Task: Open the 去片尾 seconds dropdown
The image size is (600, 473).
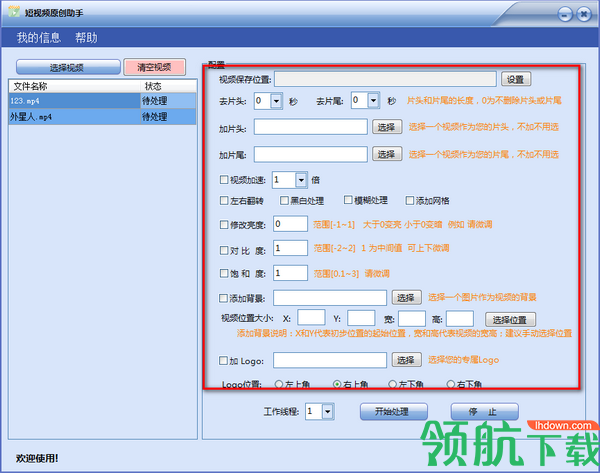Action: pos(373,101)
